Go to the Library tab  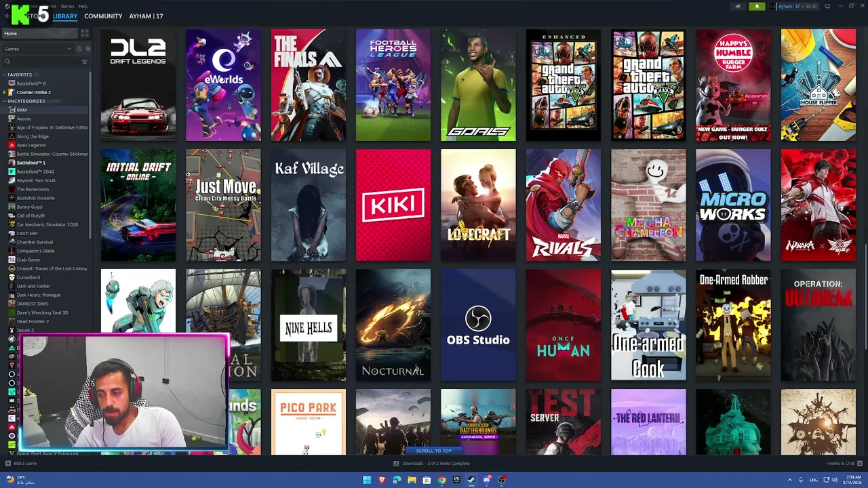[x=65, y=16]
